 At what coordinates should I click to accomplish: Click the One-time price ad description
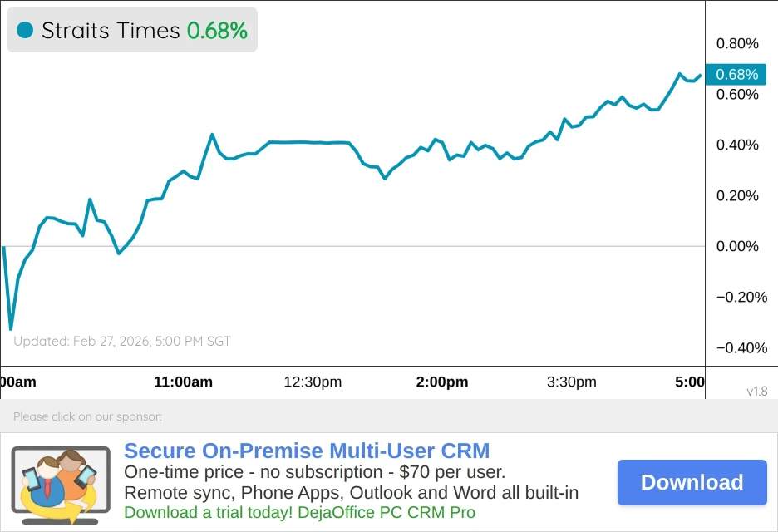314,472
